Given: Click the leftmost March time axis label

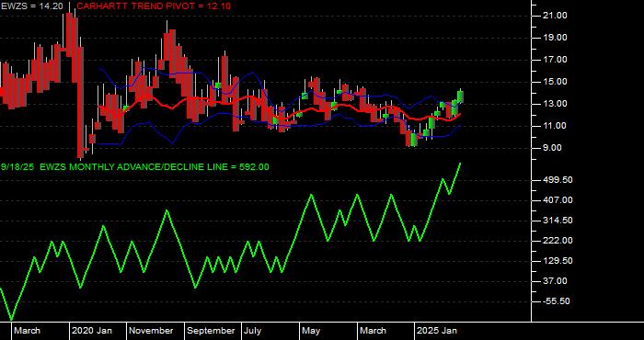Looking at the screenshot, I should 28,331.
